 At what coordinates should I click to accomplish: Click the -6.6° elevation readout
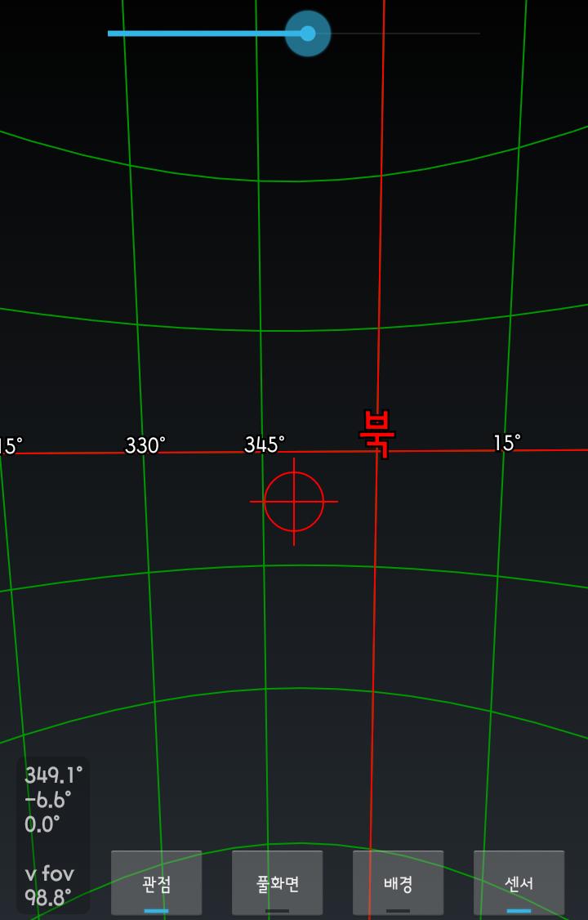(48, 800)
